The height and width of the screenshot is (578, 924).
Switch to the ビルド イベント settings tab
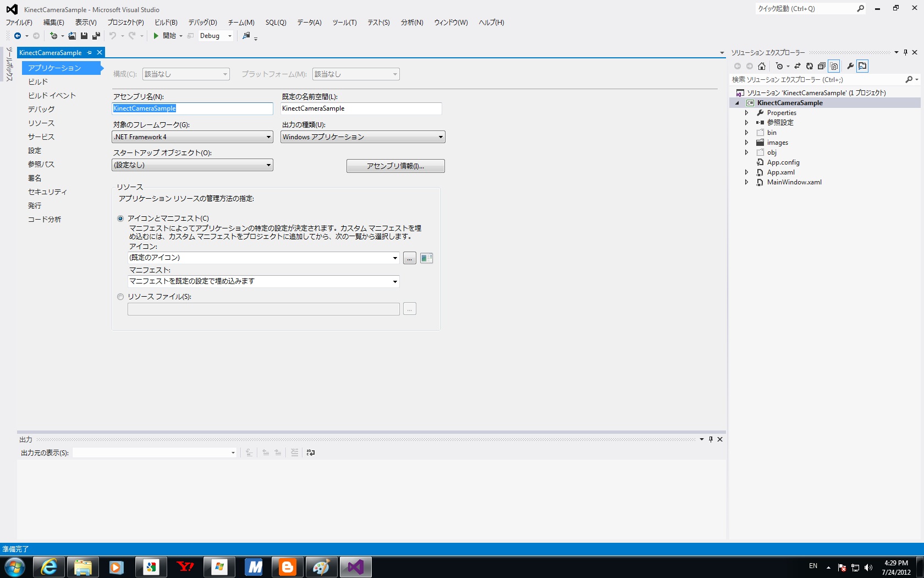point(52,95)
